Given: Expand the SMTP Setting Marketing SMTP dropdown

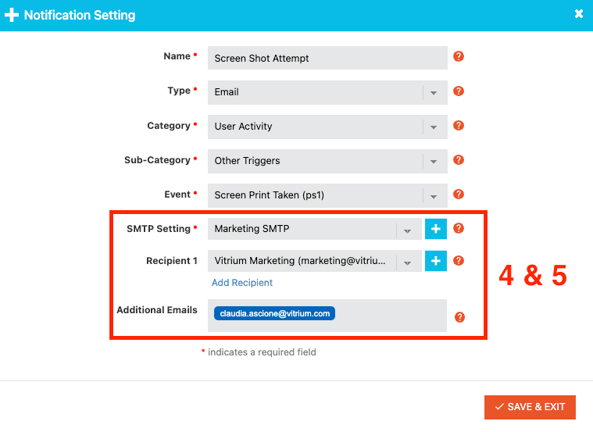Looking at the screenshot, I should (315, 229).
